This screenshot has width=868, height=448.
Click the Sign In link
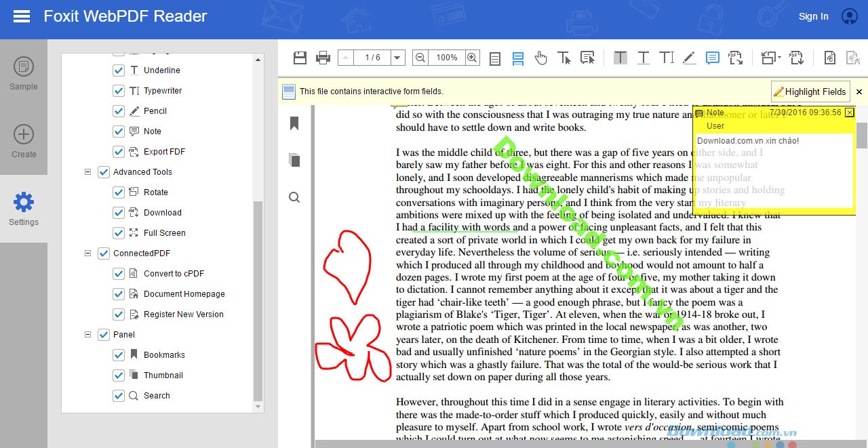click(813, 16)
